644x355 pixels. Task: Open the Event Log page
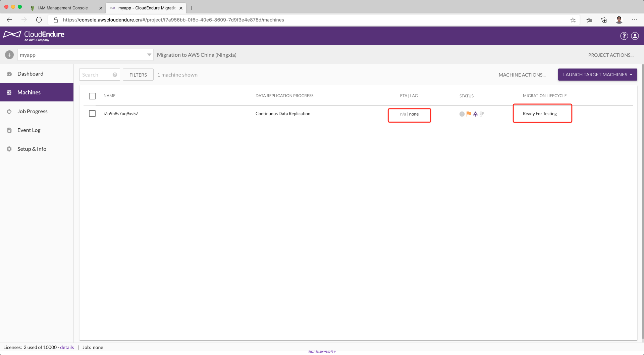pyautogui.click(x=29, y=130)
